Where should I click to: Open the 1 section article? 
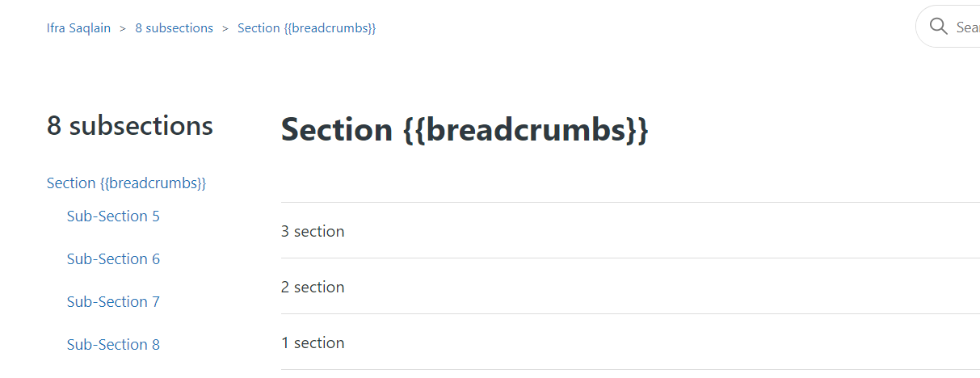click(x=313, y=343)
